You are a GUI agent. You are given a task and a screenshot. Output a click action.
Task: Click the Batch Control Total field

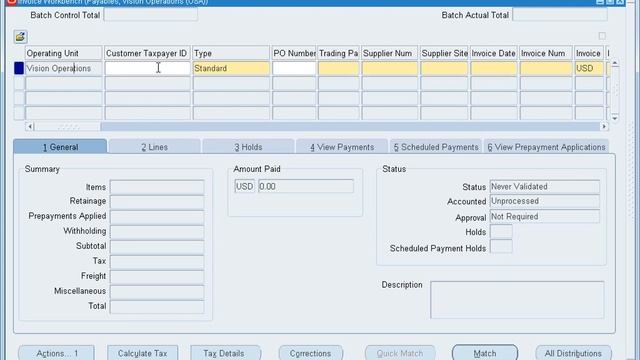pos(151,15)
